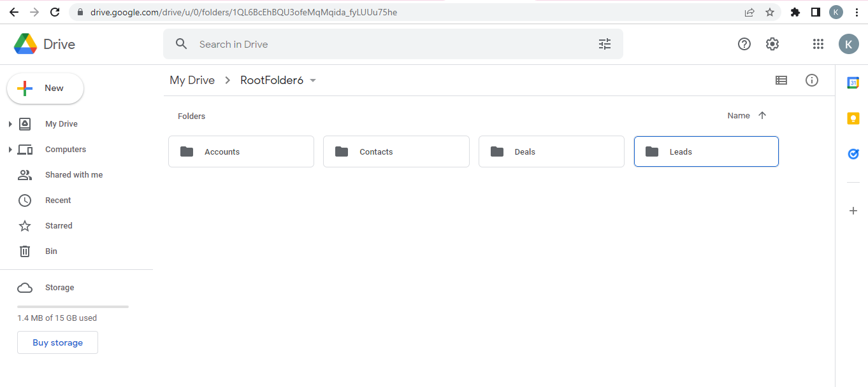Open Google Tasks side panel icon
Image resolution: width=868 pixels, height=387 pixels.
point(853,154)
